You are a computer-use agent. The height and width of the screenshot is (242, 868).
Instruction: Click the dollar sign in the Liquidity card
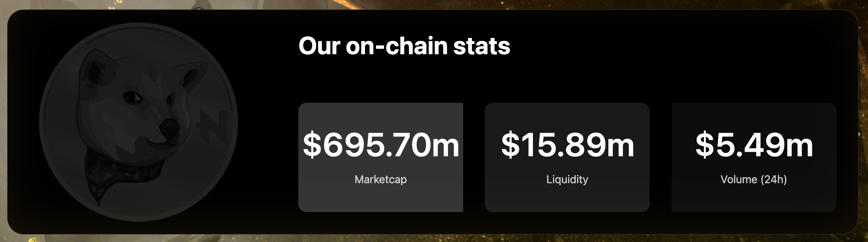510,145
